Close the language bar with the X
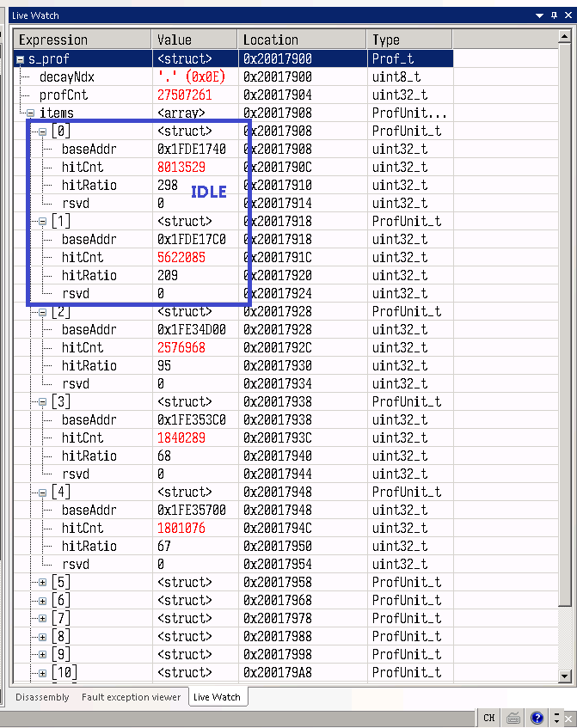Viewport: 577px width, 728px height. pos(568,719)
